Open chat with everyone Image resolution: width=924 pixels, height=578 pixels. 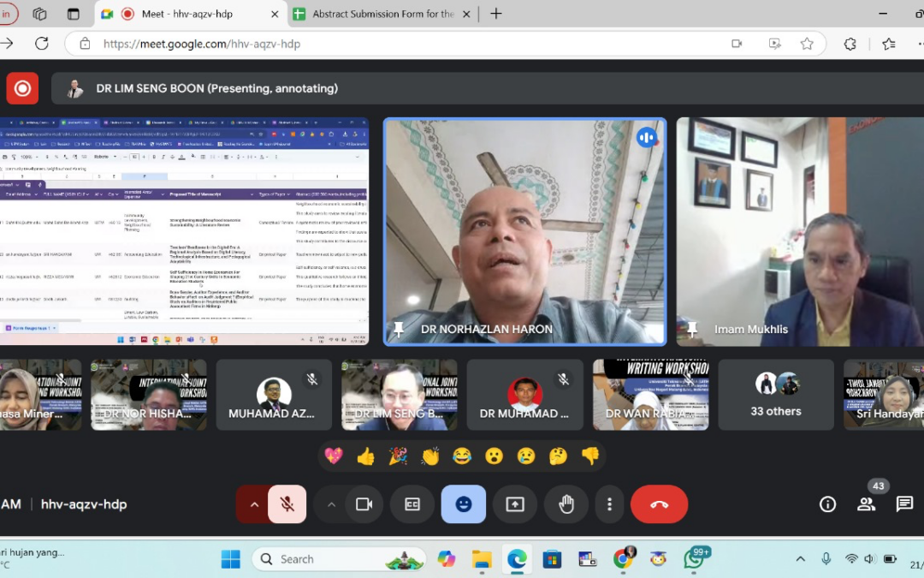(x=904, y=504)
